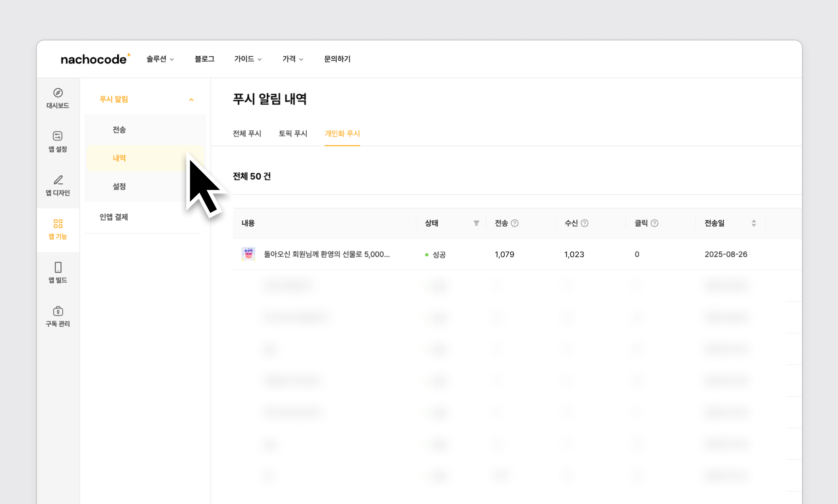This screenshot has height=504, width=838.
Task: Switch to the 토픽 푸시 tab
Action: click(293, 133)
